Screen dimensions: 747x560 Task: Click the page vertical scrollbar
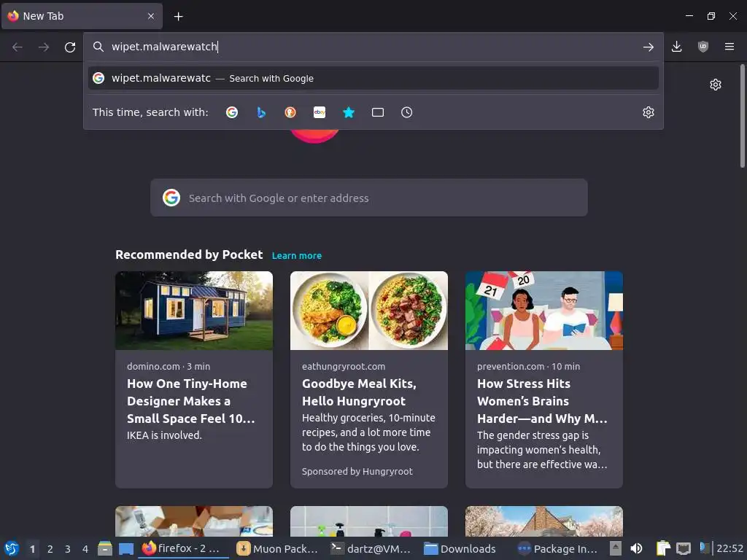coord(742,116)
